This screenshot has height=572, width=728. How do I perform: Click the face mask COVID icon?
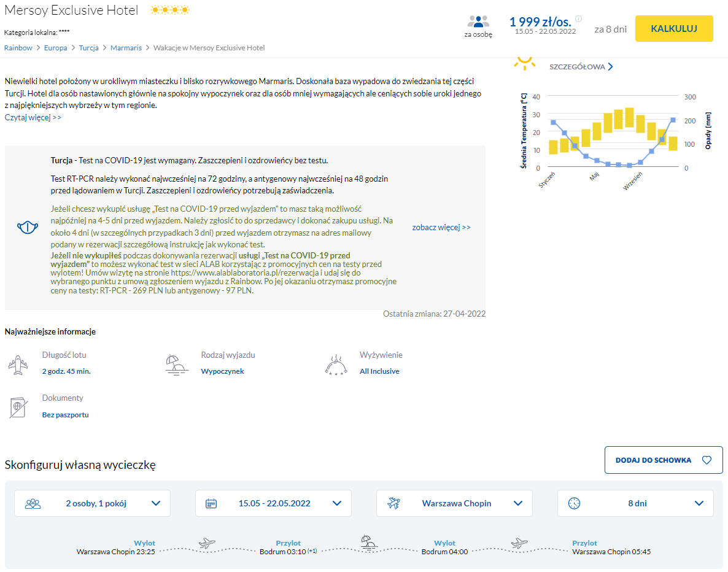26,228
